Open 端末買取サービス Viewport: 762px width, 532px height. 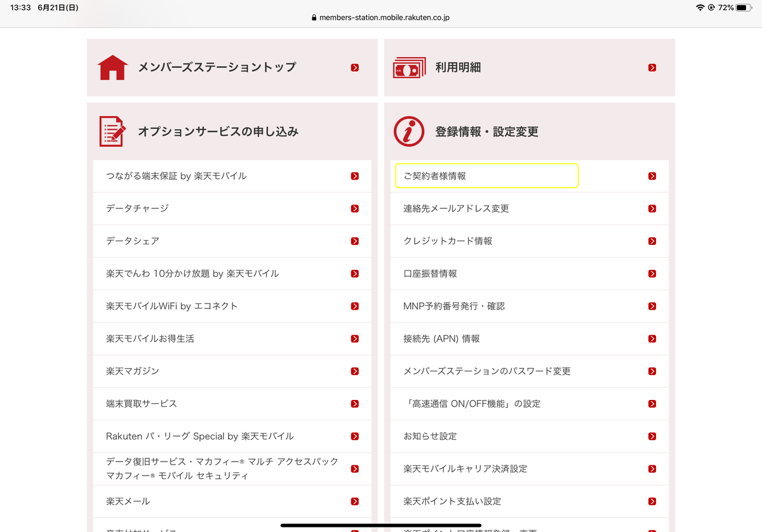[x=232, y=404]
